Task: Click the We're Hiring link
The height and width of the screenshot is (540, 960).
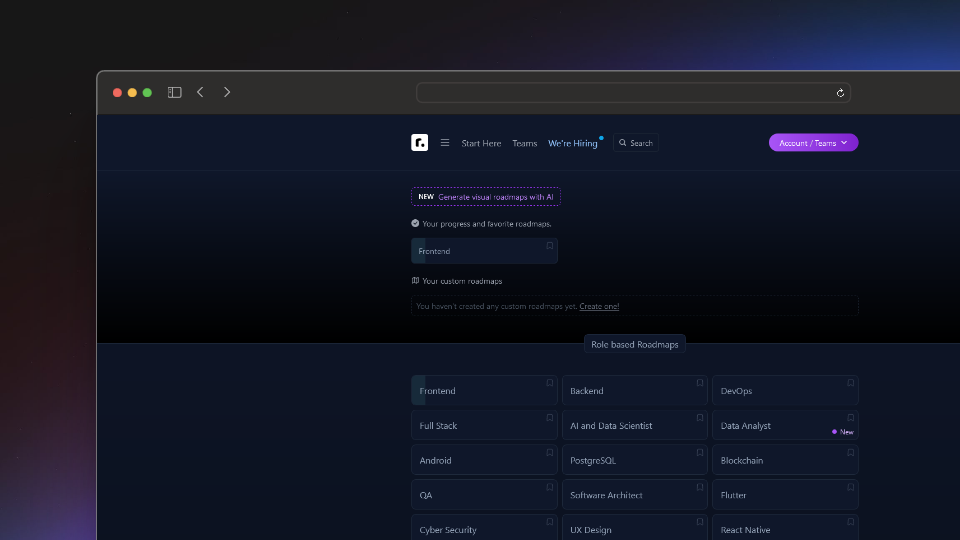Action: [x=572, y=143]
